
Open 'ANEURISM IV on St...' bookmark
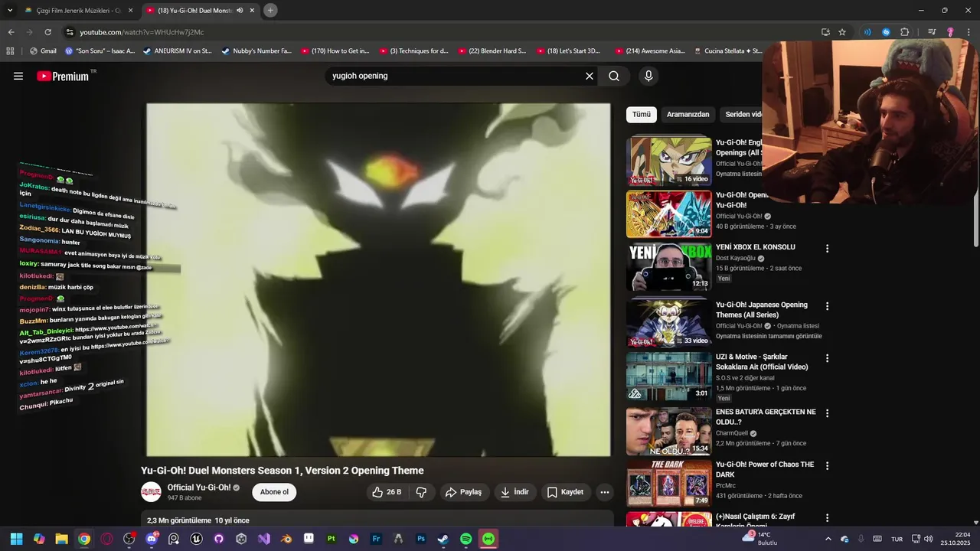[x=177, y=51]
